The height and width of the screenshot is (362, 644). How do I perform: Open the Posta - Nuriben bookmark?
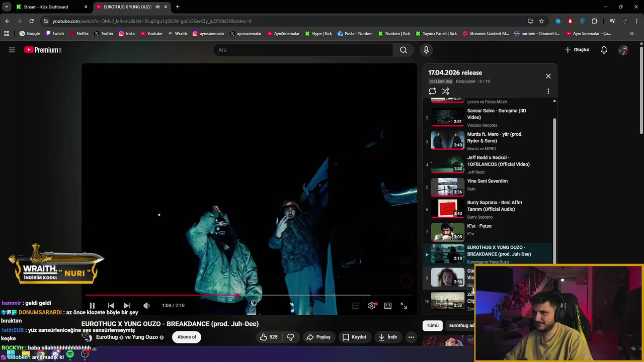[355, 34]
